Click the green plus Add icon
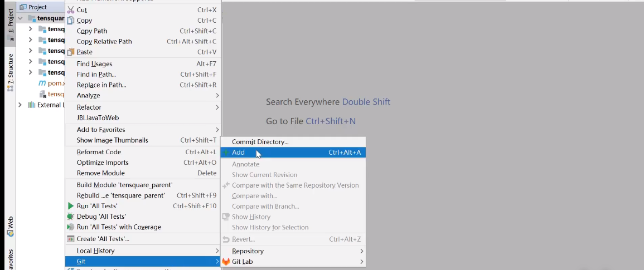The width and height of the screenshot is (644, 270). tap(226, 152)
